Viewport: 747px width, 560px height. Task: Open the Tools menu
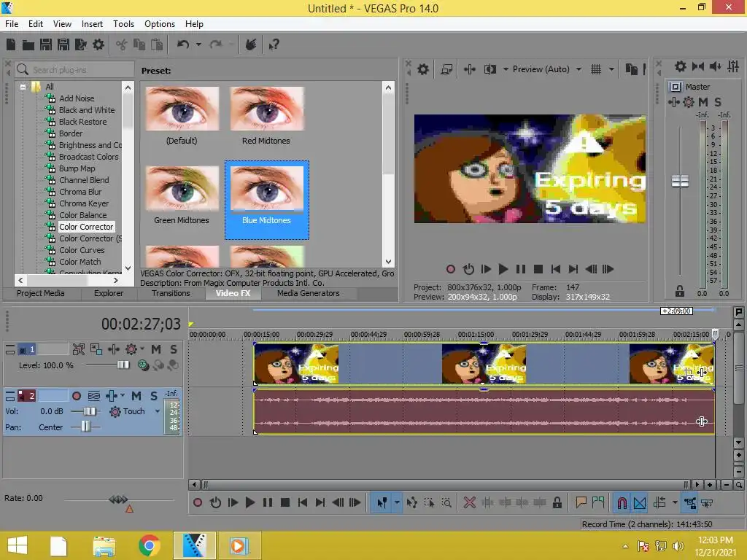coord(123,24)
